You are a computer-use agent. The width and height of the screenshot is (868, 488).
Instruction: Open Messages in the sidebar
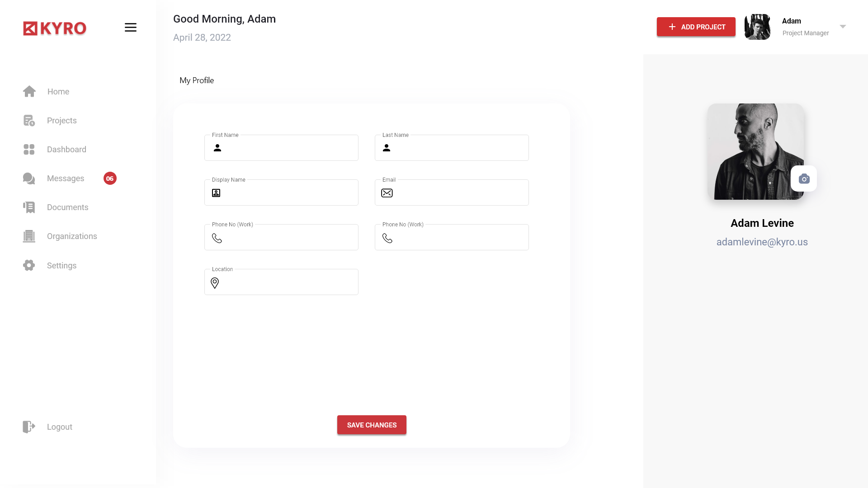pos(66,178)
